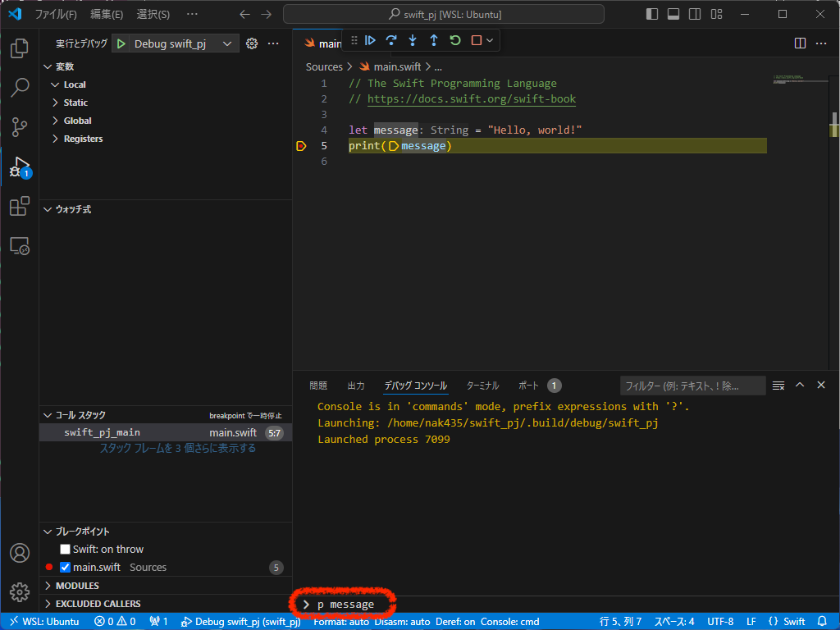This screenshot has height=630, width=840.
Task: Restart the debug session
Action: (455, 41)
